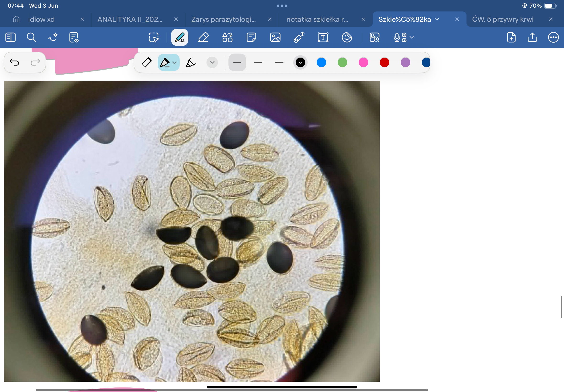Add a sticky note

pos(251,37)
